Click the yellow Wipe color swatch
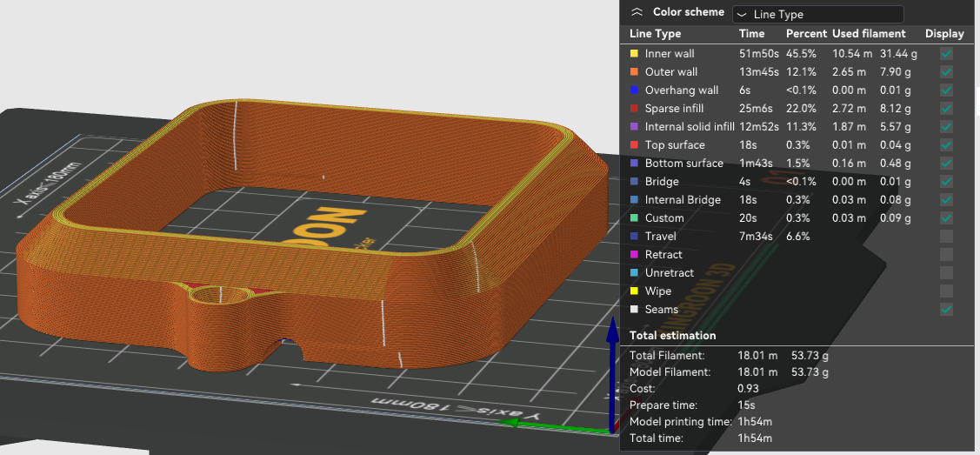Screen dimensions: 980x455 (634, 291)
